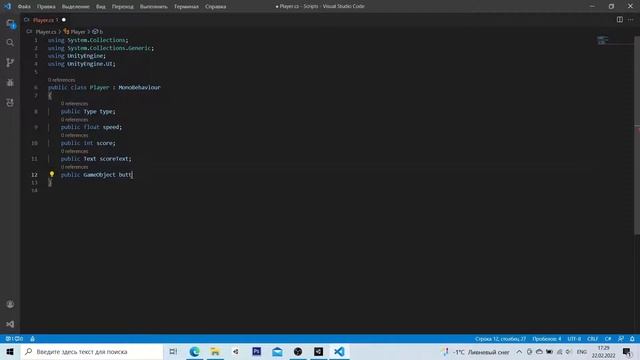Viewport: 640px width, 360px height.
Task: Select the Player.cs editor tab
Action: point(44,20)
